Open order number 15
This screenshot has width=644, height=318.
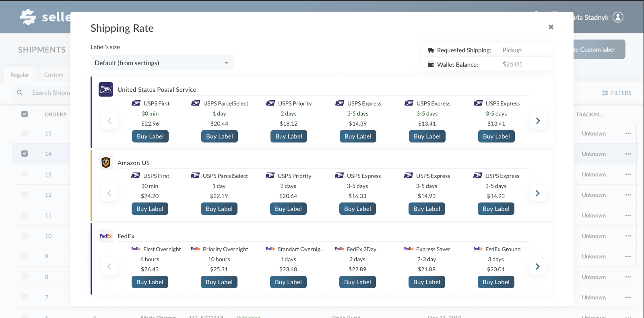(48, 134)
